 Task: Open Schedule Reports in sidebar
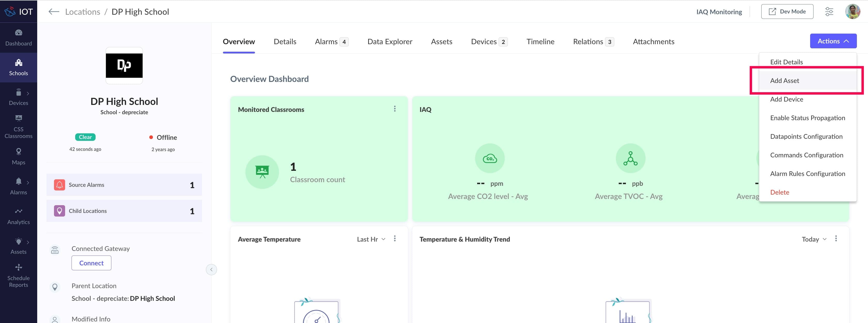click(19, 276)
